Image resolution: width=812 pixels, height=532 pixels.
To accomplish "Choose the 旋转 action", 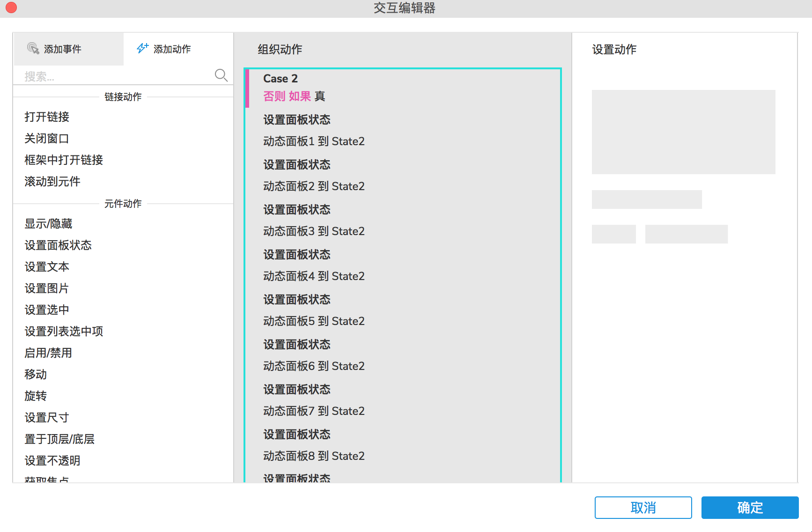I will pyautogui.click(x=36, y=396).
